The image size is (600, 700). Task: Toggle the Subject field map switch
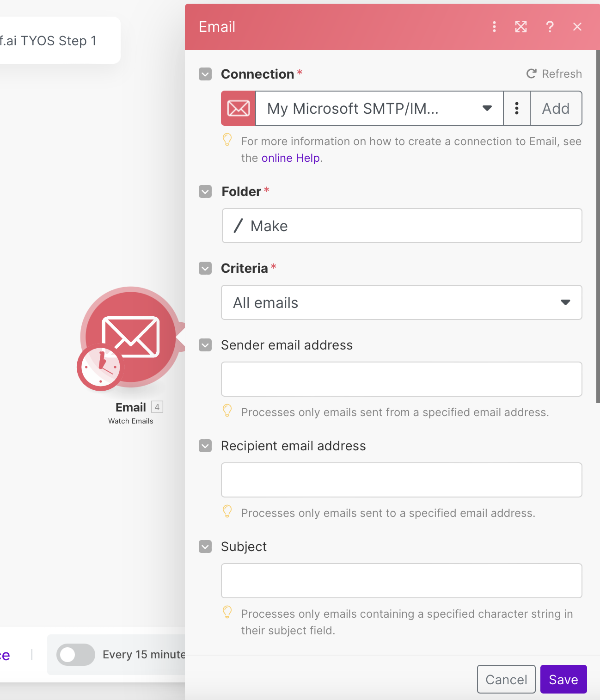(205, 546)
